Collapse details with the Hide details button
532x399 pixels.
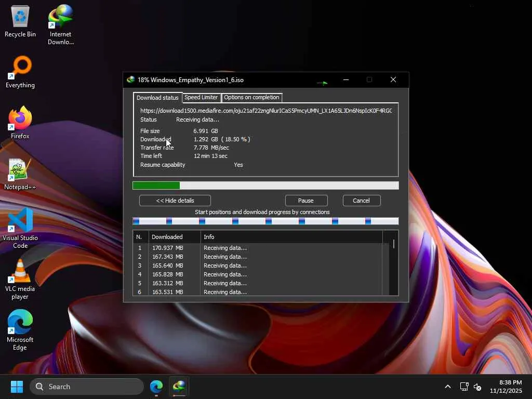[x=175, y=201]
